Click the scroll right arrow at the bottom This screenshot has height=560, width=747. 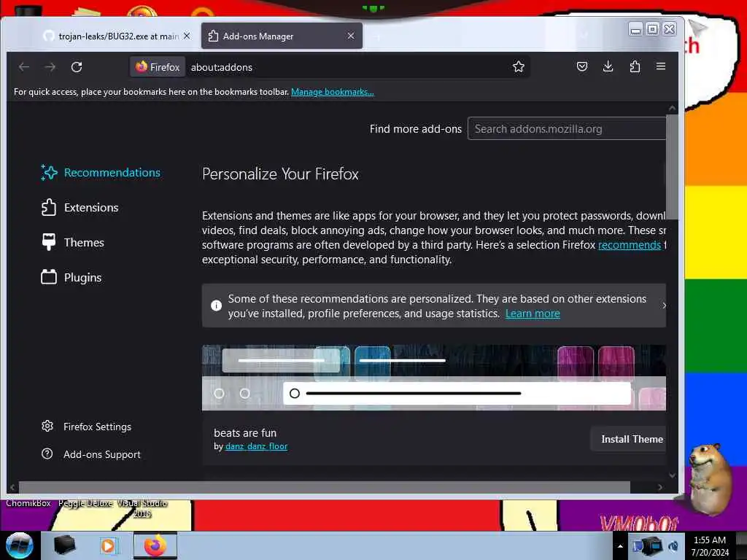point(659,487)
